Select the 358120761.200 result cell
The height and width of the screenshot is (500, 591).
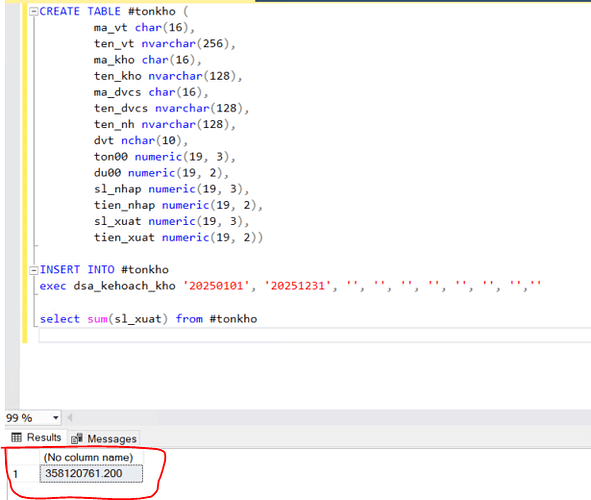[x=91, y=473]
